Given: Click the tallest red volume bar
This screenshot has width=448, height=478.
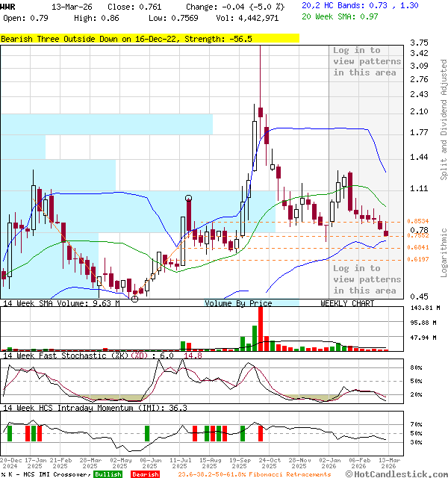Looking at the screenshot, I should point(261,327).
